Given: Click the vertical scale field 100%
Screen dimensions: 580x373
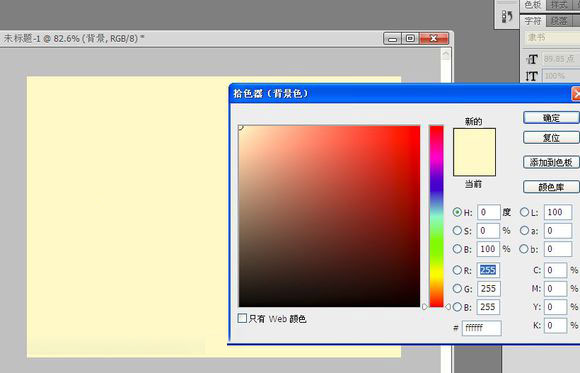Looking at the screenshot, I should 561,76.
